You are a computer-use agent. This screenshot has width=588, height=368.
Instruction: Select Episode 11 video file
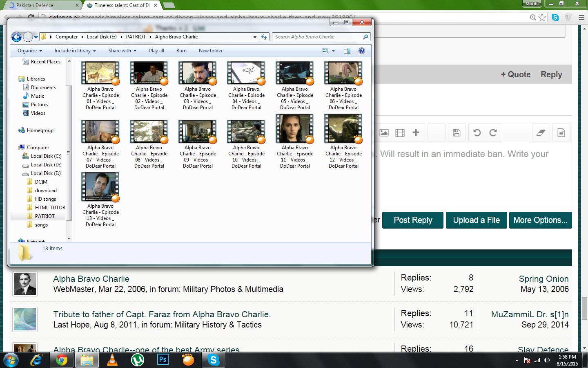click(295, 141)
